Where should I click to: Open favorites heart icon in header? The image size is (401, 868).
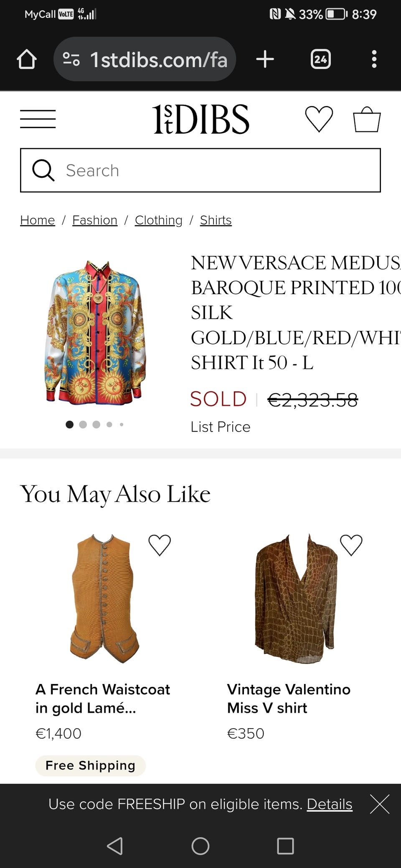click(319, 119)
